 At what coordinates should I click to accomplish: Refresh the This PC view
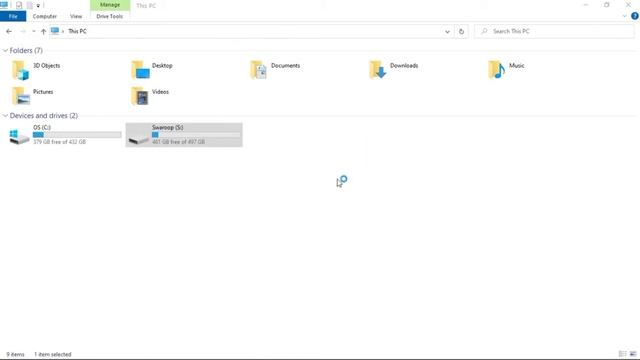click(461, 31)
